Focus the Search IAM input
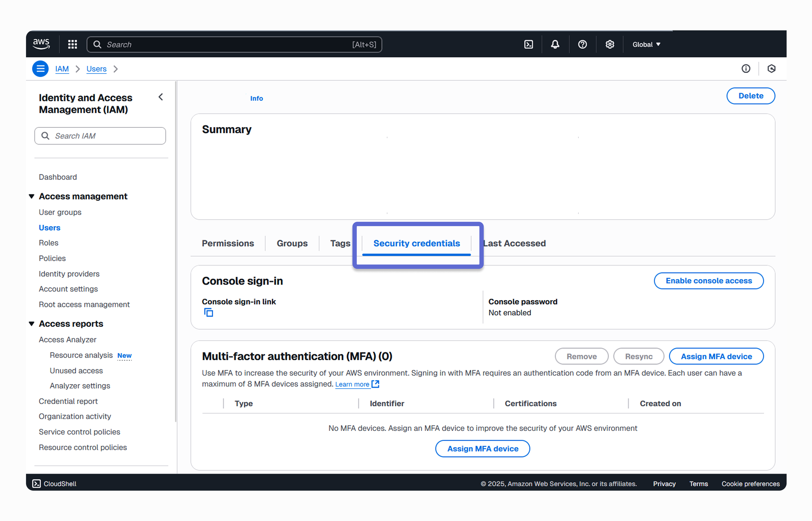This screenshot has height=521, width=812. pos(100,136)
